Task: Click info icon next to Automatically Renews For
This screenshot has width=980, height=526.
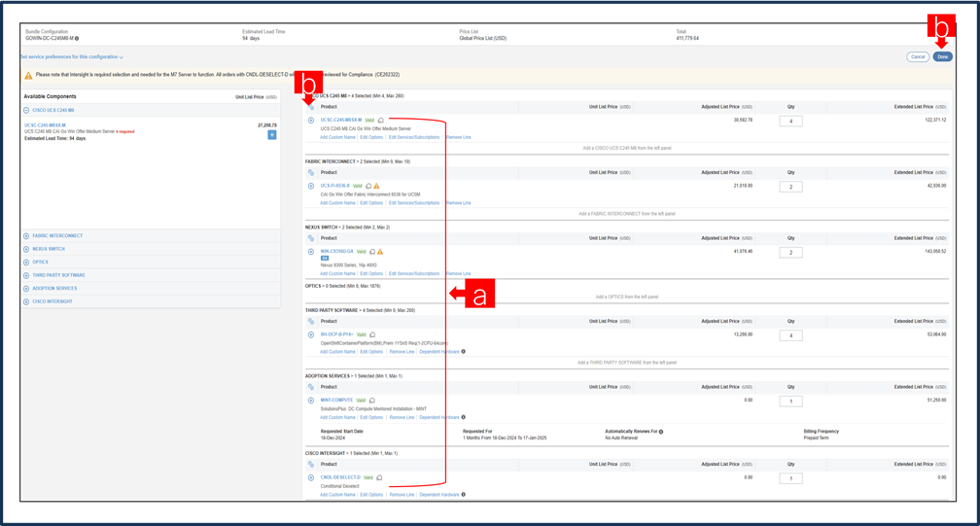Action: coord(661,432)
